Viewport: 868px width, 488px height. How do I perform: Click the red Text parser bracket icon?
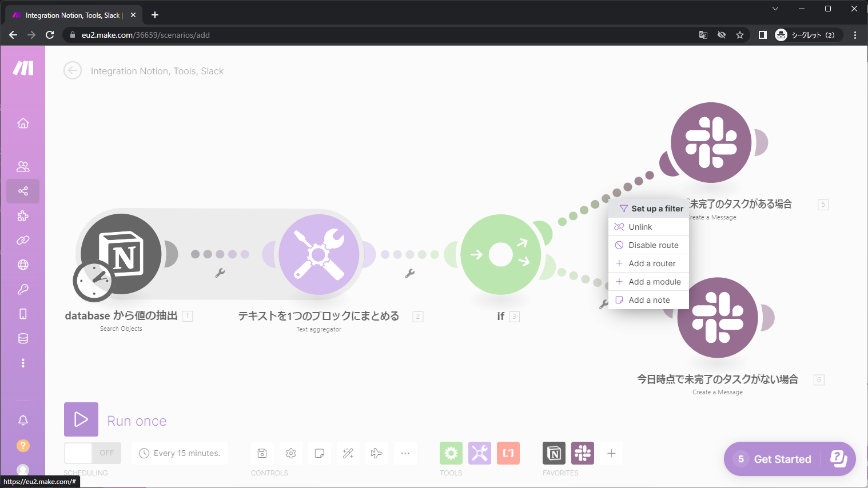[x=508, y=453]
